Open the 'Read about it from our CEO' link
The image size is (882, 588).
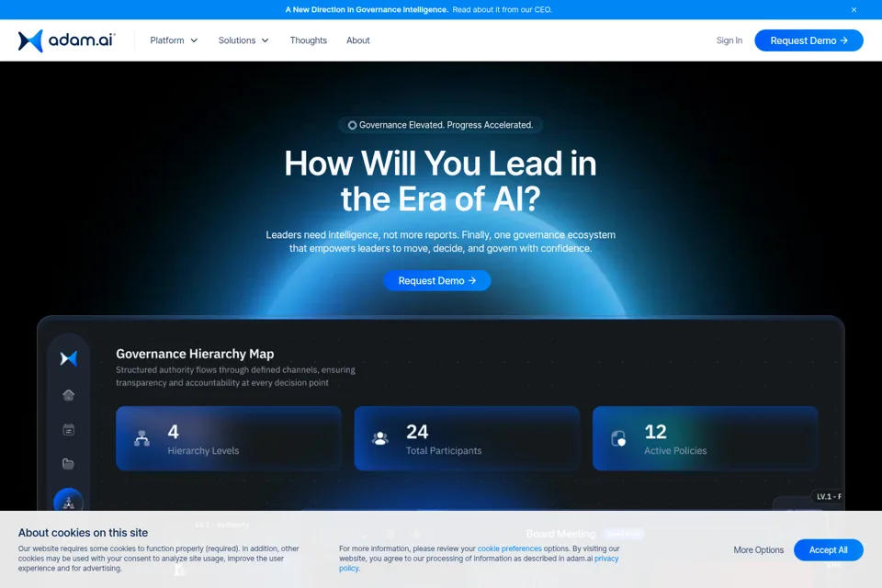coord(502,9)
